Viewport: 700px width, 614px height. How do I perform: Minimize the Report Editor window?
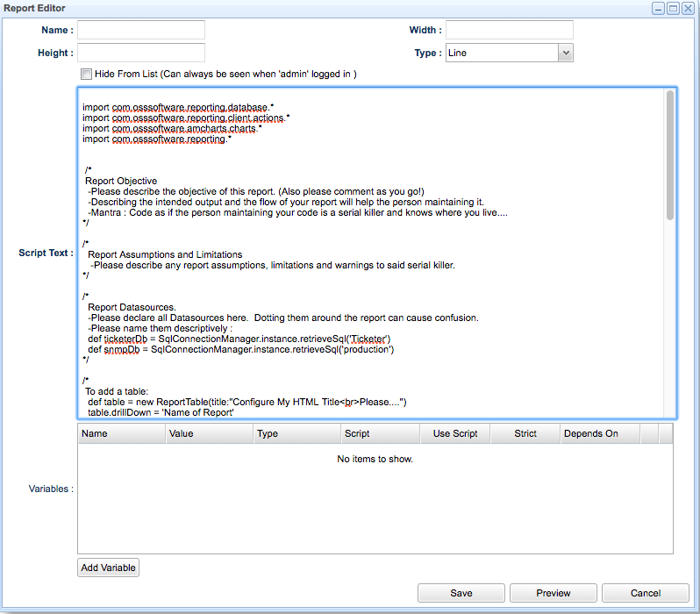tap(658, 8)
